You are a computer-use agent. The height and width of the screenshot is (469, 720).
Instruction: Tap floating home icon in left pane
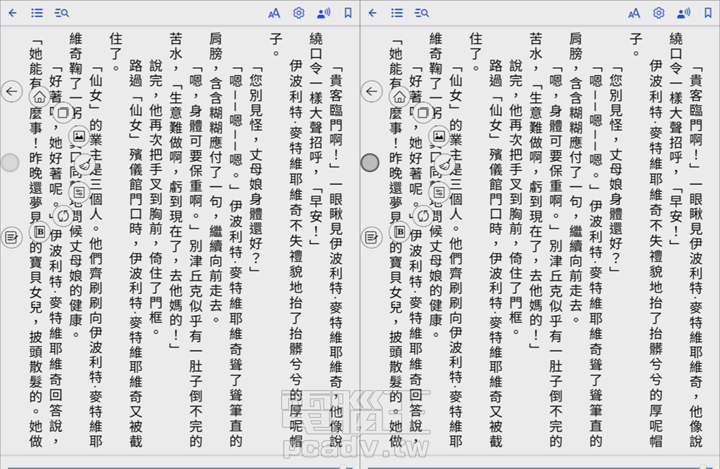pos(39,98)
